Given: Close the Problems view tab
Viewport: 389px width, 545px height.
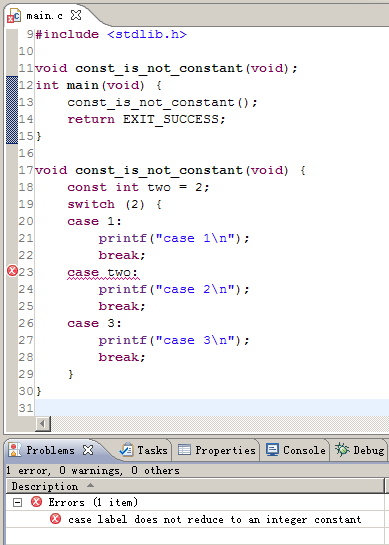Looking at the screenshot, I should point(88,450).
